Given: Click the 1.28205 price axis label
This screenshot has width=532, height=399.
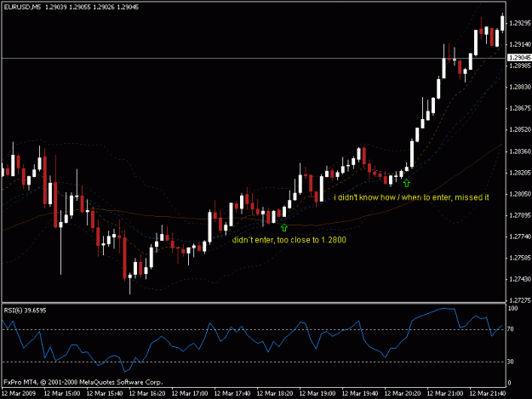Looking at the screenshot, I should [520, 173].
